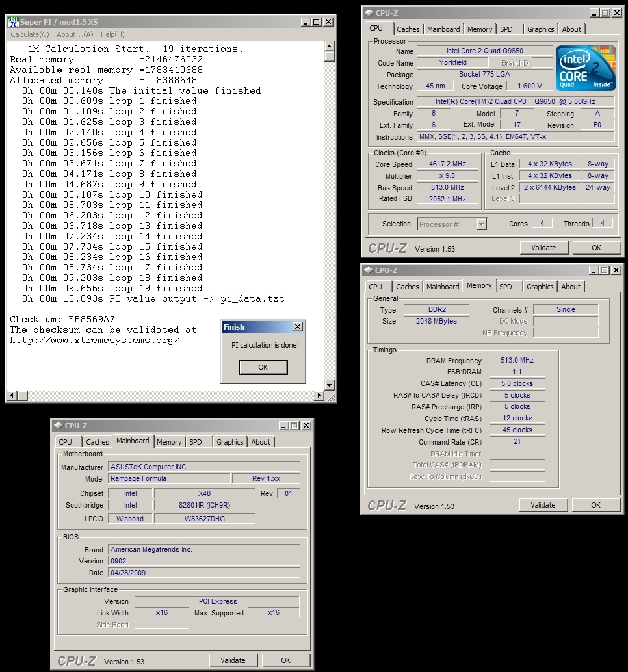Viewport: 628px width, 672px height.
Task: Minimize the Super PI window
Action: coord(306,22)
